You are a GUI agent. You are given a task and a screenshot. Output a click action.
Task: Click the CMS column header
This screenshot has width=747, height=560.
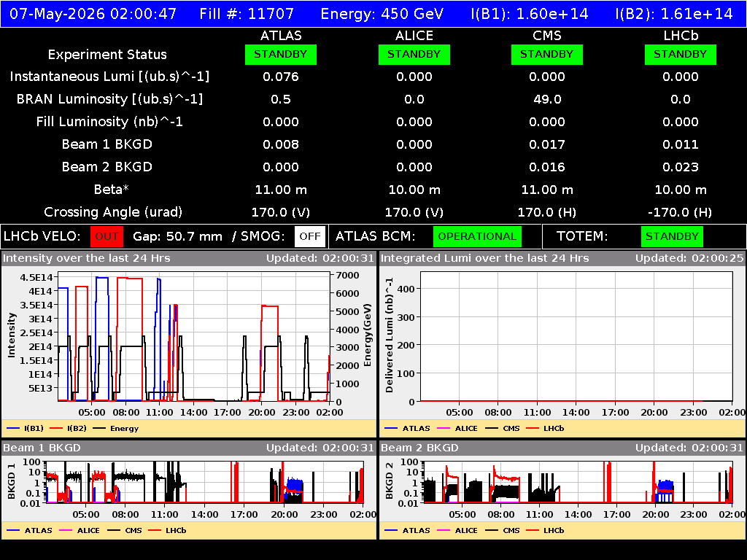(x=547, y=36)
